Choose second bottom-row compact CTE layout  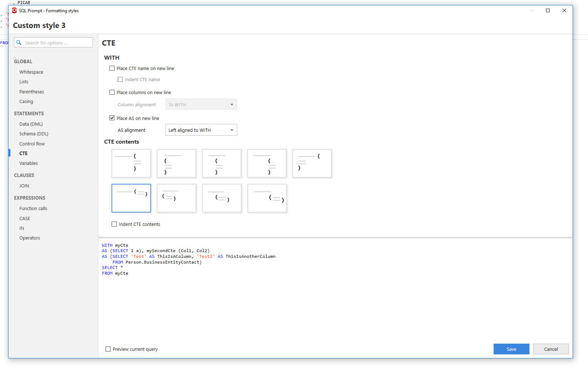(176, 198)
